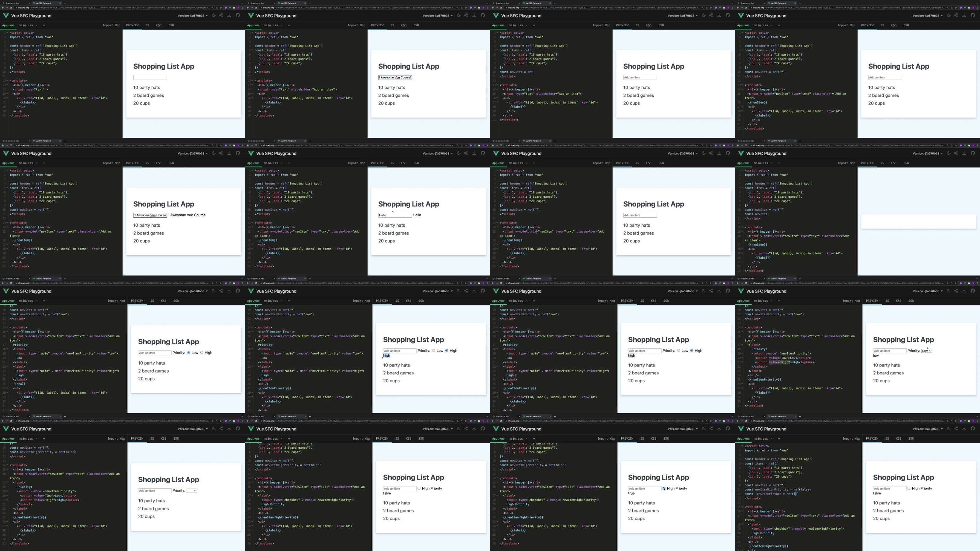The height and width of the screenshot is (551, 980).
Task: Open SSR tab in playground showing 'Hello' preview
Action: click(416, 163)
